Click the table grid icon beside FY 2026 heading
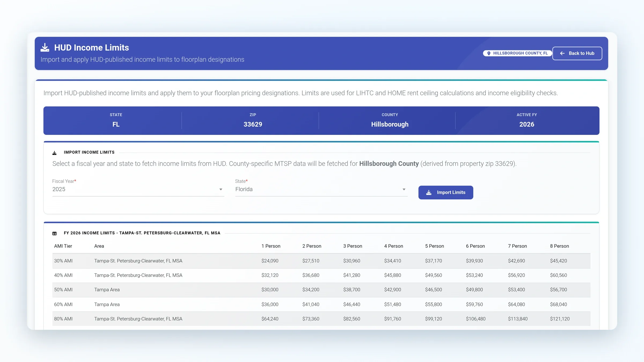Viewport: 644px width, 362px height. point(54,234)
